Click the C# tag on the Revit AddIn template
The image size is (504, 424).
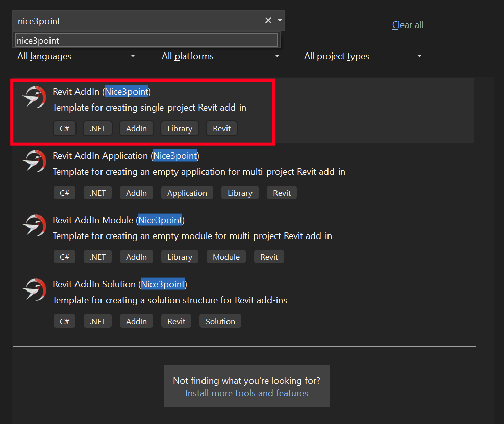(64, 129)
